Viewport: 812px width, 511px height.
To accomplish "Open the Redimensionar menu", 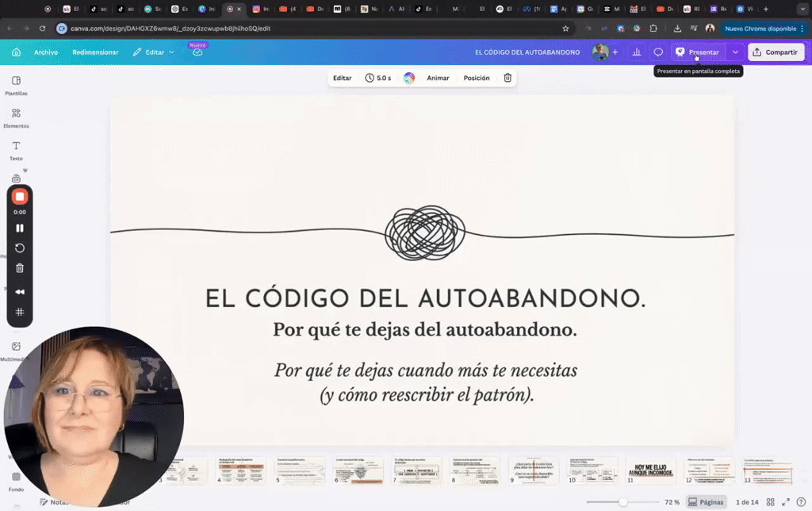I will [x=95, y=52].
